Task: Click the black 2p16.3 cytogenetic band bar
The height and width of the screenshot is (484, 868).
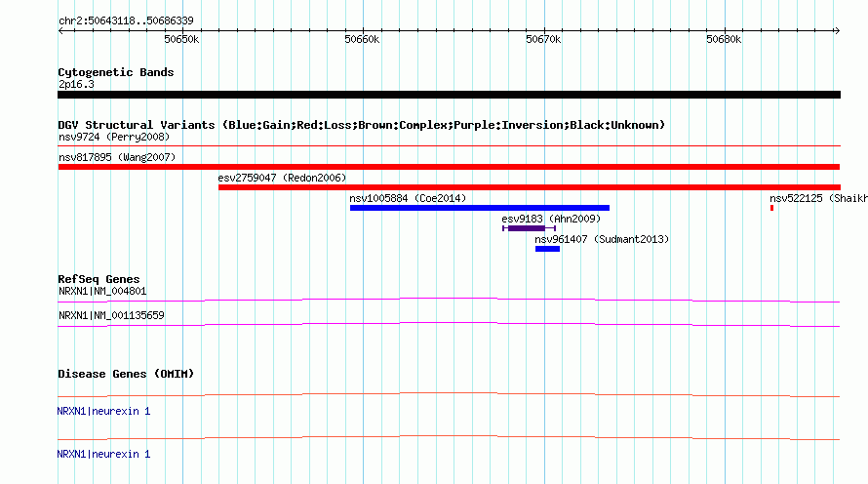Action: [449, 95]
